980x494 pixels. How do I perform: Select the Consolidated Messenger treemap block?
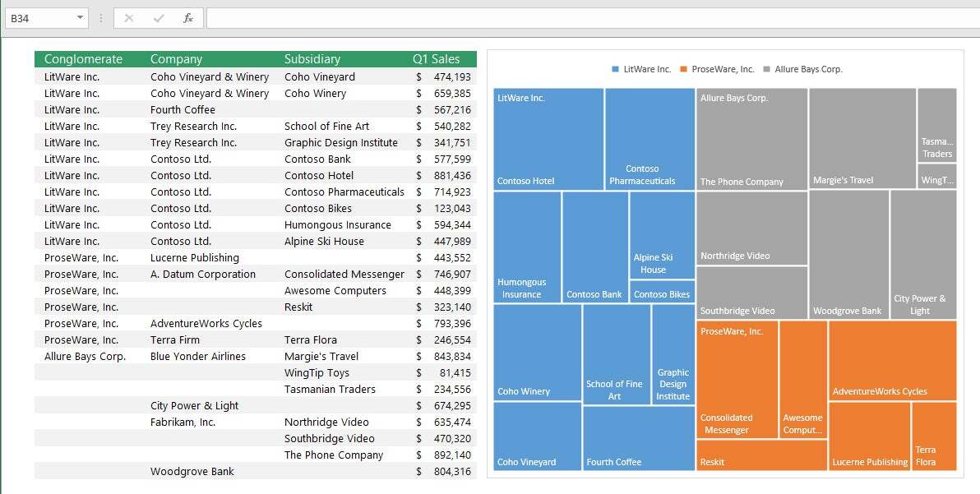[x=737, y=380]
